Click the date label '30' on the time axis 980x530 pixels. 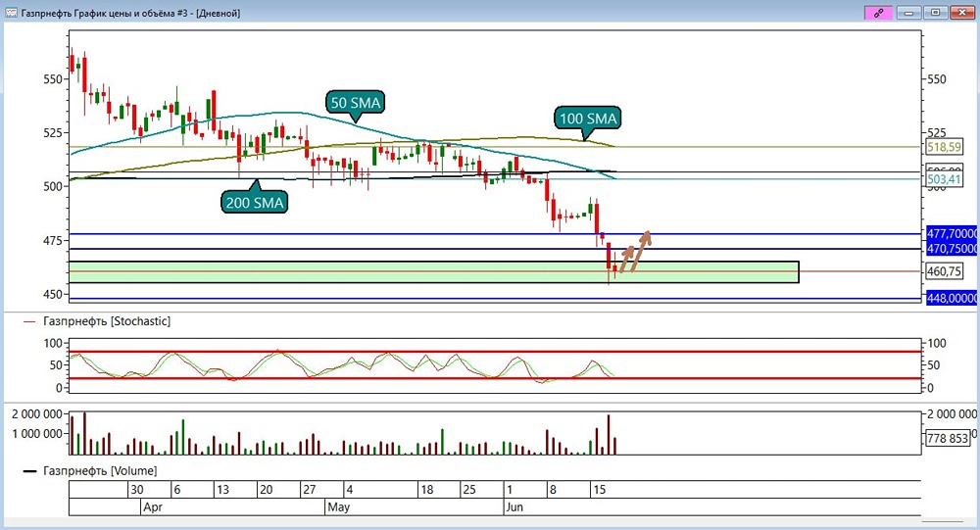(137, 490)
